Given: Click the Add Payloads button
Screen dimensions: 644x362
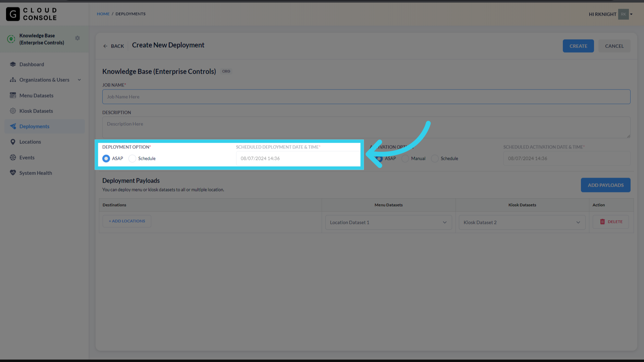Looking at the screenshot, I should click(605, 185).
